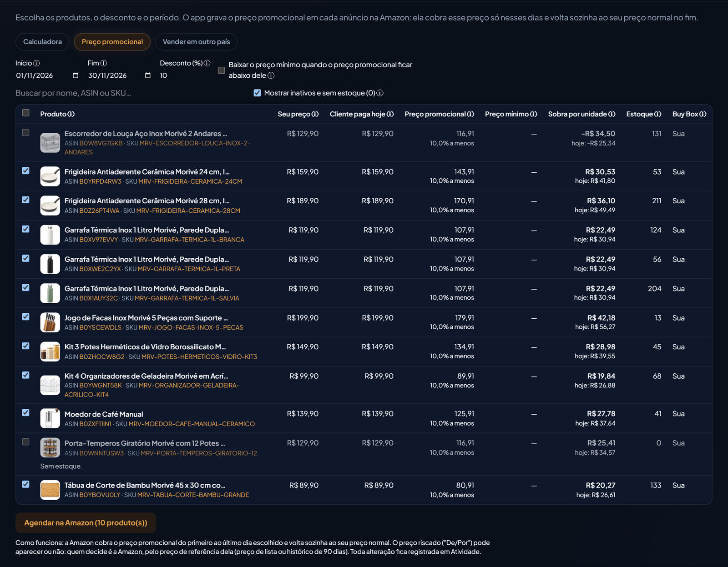The height and width of the screenshot is (567, 728).
Task: Open calendar picker for Início date
Action: (x=76, y=75)
